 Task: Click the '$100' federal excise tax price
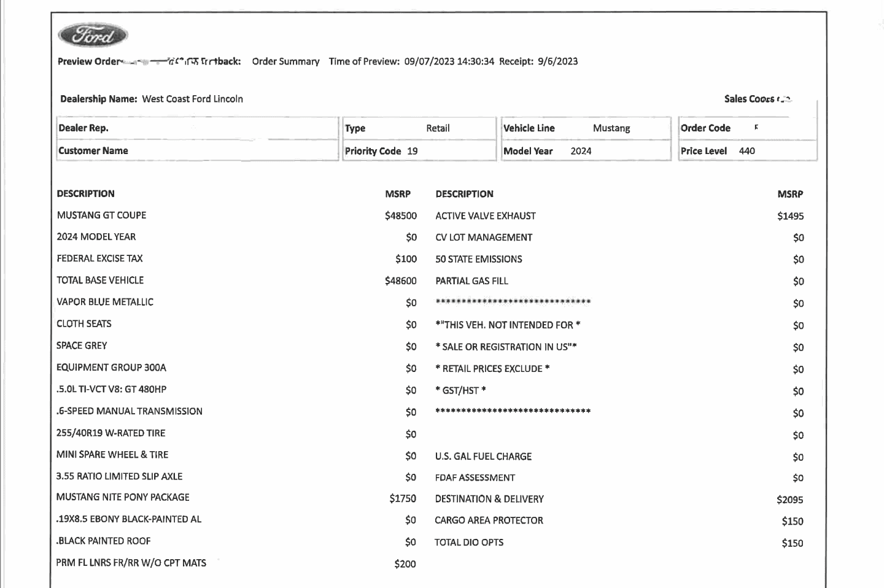click(406, 259)
